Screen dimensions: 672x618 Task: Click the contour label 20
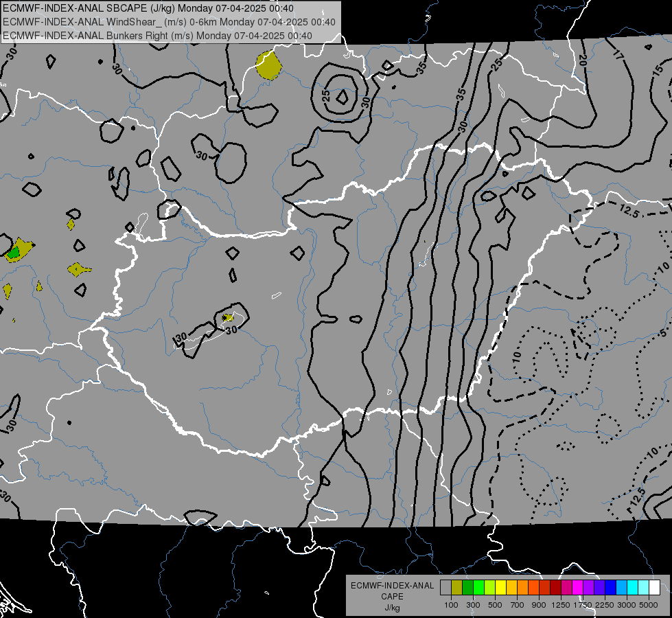[x=582, y=60]
